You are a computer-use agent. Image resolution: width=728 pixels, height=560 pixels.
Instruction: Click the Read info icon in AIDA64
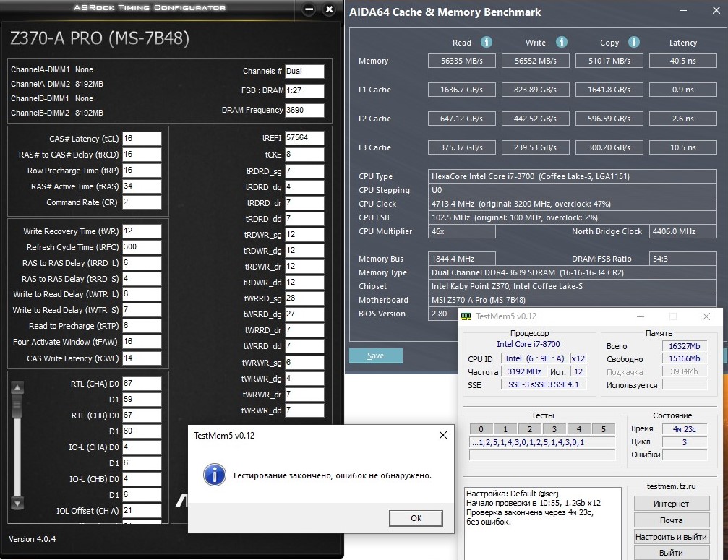pos(486,42)
